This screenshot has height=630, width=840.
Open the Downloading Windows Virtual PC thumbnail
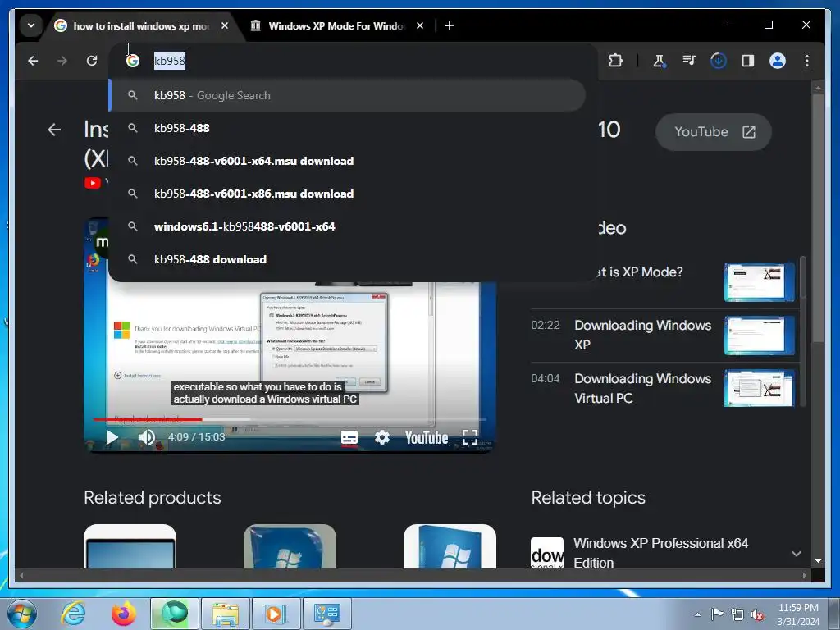[759, 388]
